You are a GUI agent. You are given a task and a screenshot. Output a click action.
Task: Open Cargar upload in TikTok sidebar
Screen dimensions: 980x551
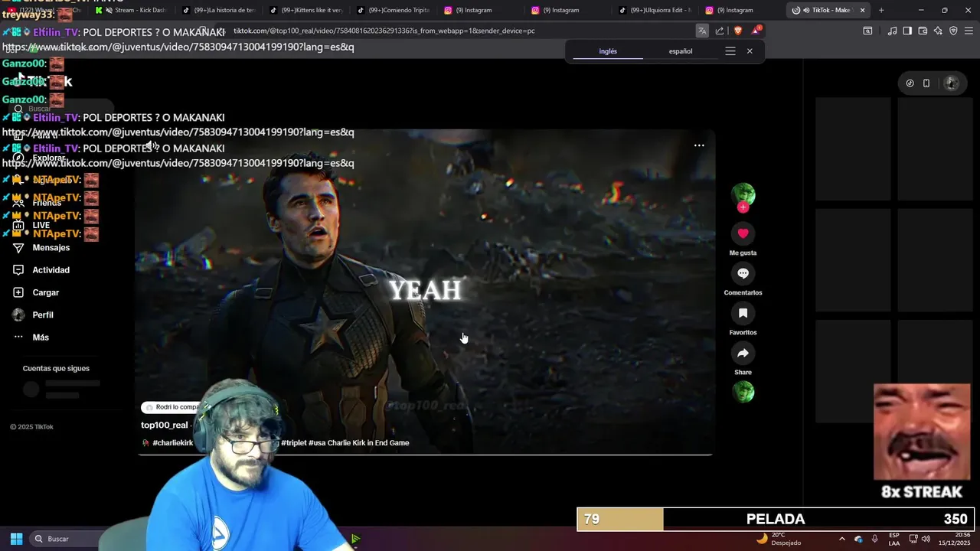(x=45, y=292)
